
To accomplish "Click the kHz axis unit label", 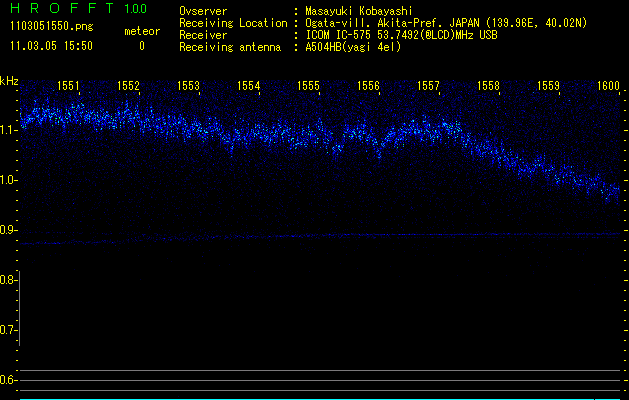I will point(9,81).
